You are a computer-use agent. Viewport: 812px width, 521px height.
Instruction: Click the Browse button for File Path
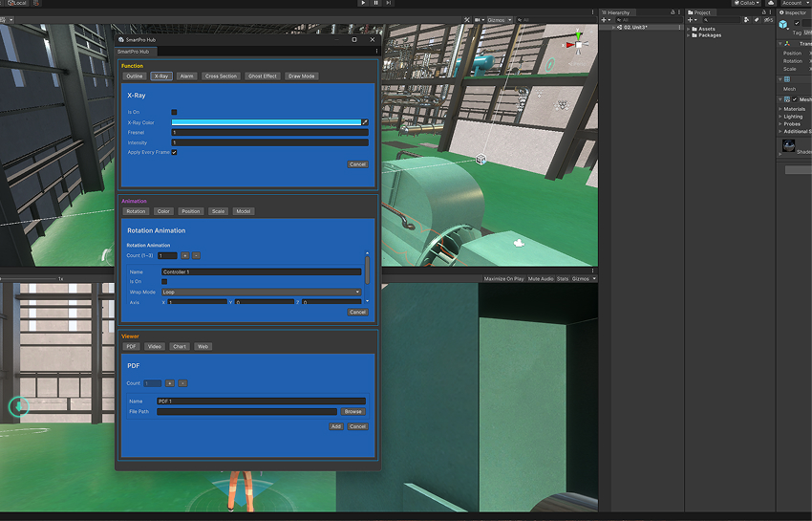pyautogui.click(x=353, y=412)
